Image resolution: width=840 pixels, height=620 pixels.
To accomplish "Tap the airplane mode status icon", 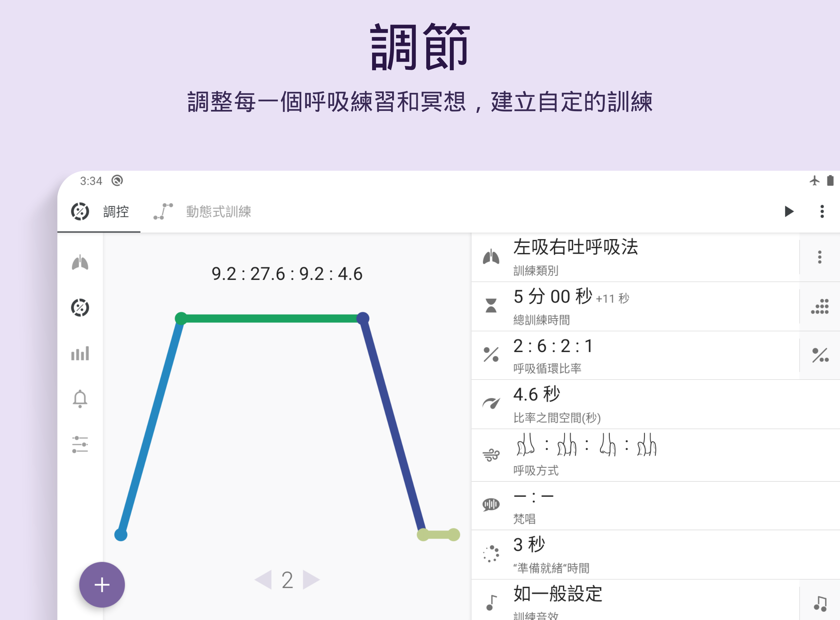I will point(814,180).
